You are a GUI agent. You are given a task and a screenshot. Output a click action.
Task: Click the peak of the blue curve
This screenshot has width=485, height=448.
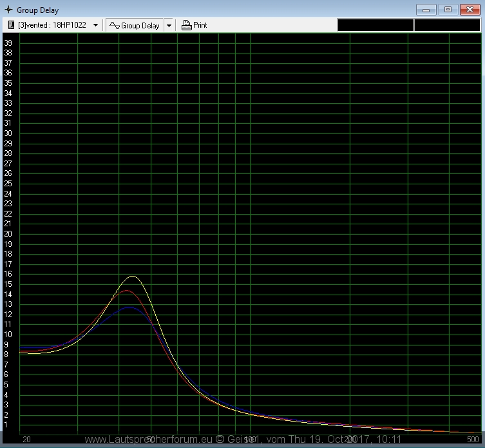pyautogui.click(x=130, y=307)
